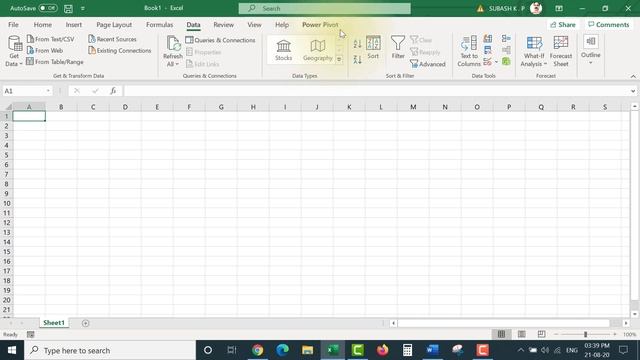This screenshot has width=640, height=360.
Task: Sort Z to A descending
Action: [x=358, y=60]
